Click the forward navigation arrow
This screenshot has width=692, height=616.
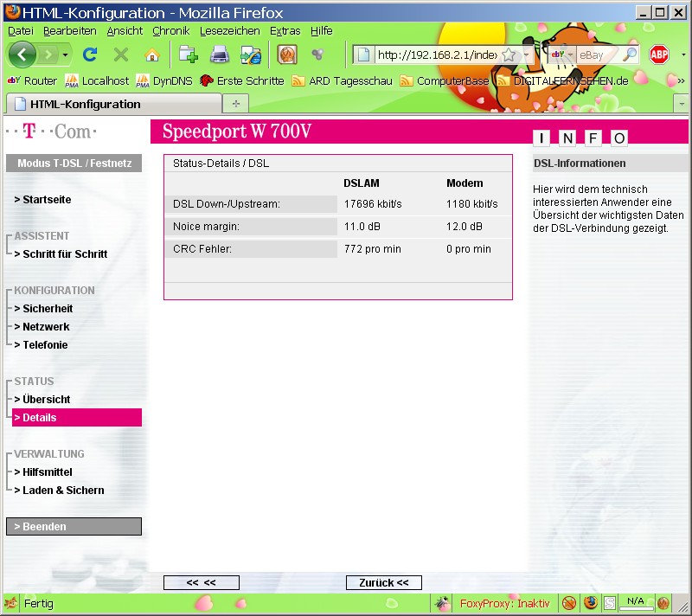coord(48,55)
